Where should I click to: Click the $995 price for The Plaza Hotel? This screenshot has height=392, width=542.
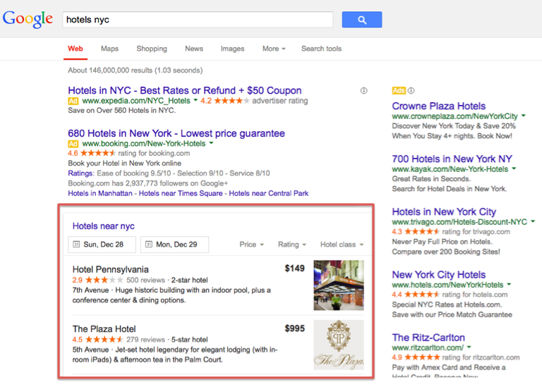click(294, 329)
